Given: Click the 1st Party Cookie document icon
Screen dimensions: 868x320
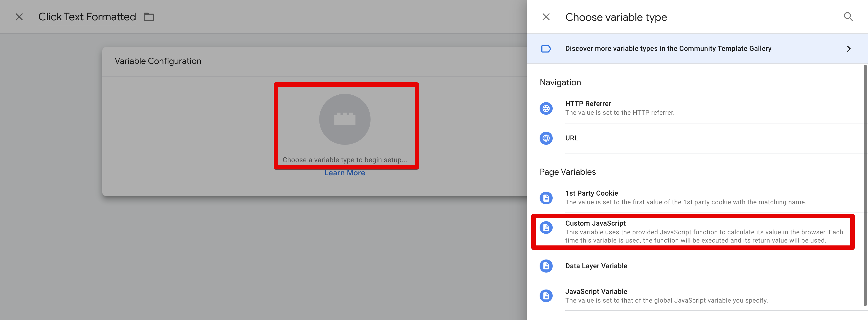Looking at the screenshot, I should pos(546,198).
